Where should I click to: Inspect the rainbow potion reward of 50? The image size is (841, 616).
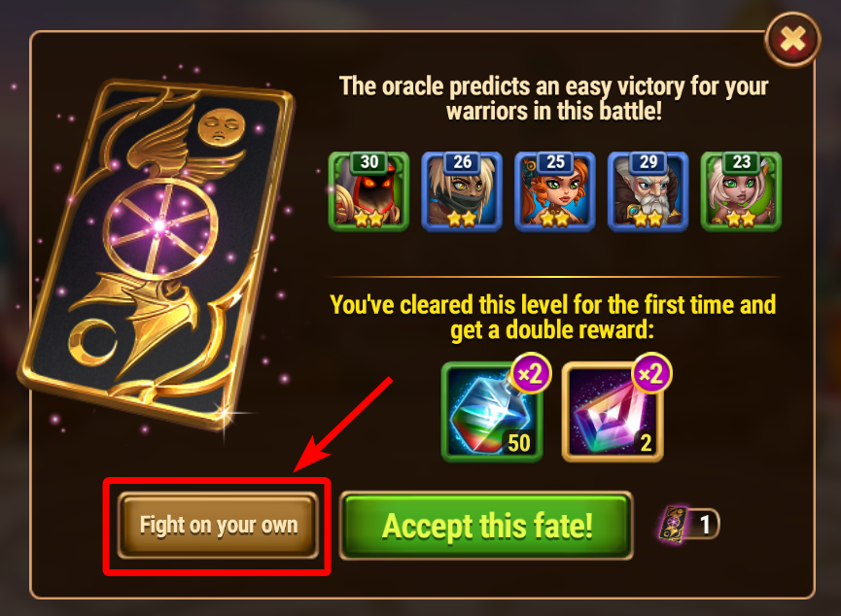tap(492, 412)
